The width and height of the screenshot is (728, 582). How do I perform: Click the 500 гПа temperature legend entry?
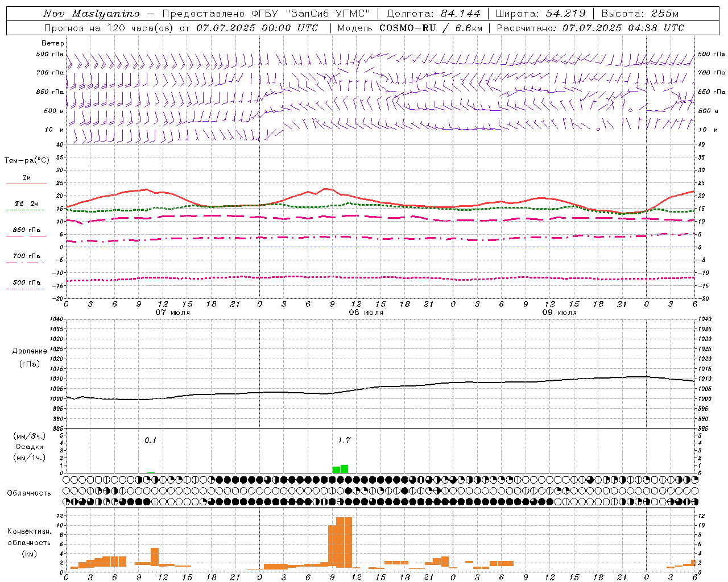point(26,282)
